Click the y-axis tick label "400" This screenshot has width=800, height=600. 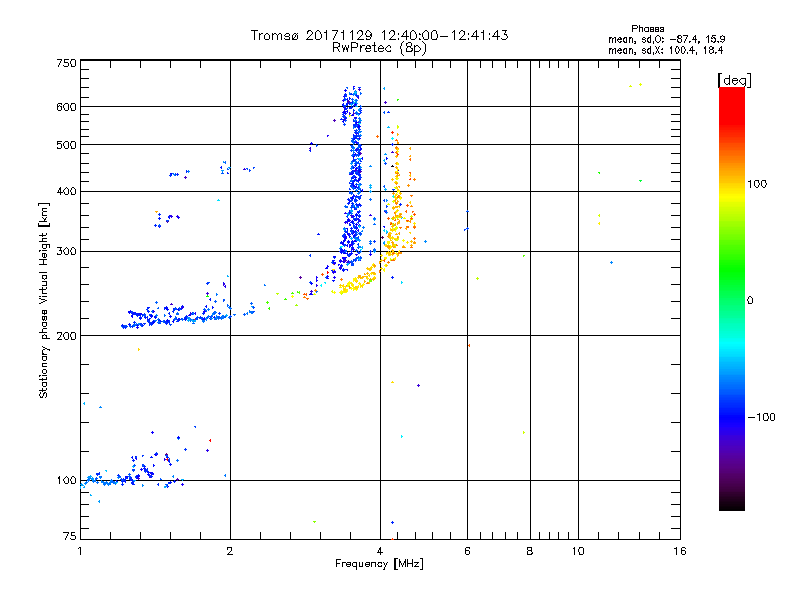click(67, 191)
